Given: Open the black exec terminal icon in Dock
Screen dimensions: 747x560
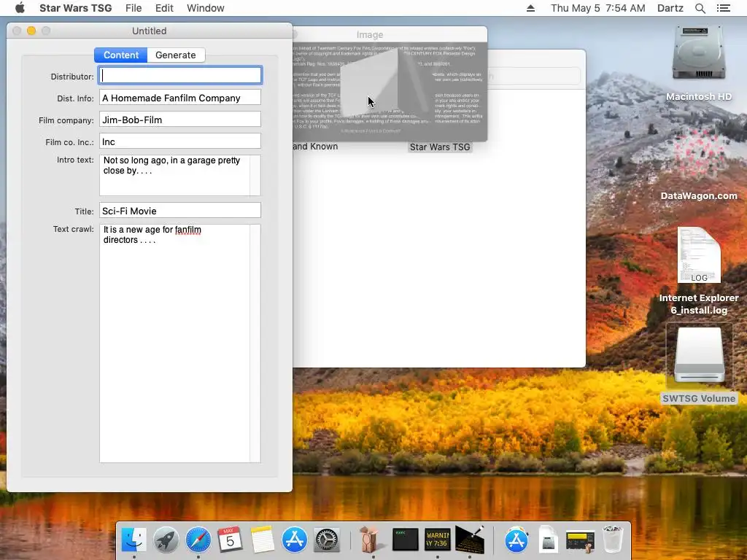Looking at the screenshot, I should (x=405, y=540).
